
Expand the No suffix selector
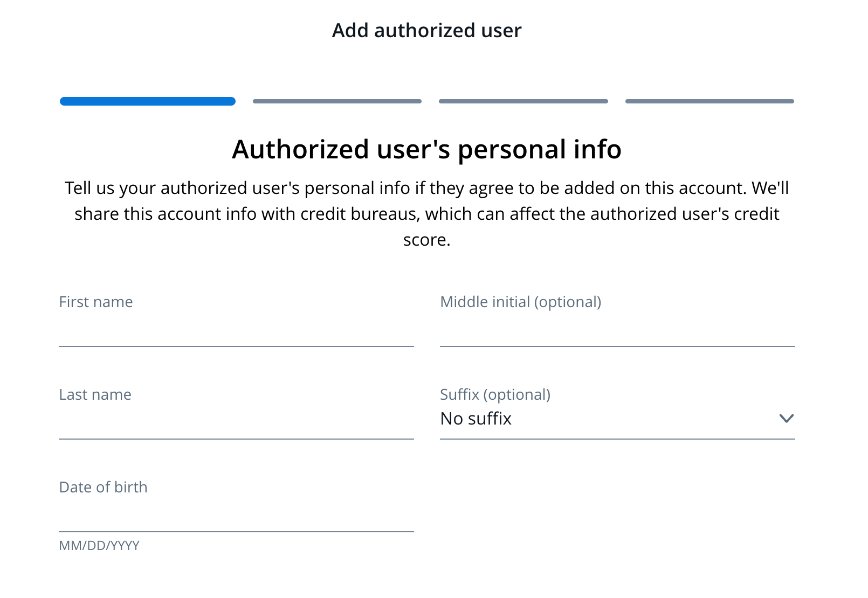click(617, 419)
